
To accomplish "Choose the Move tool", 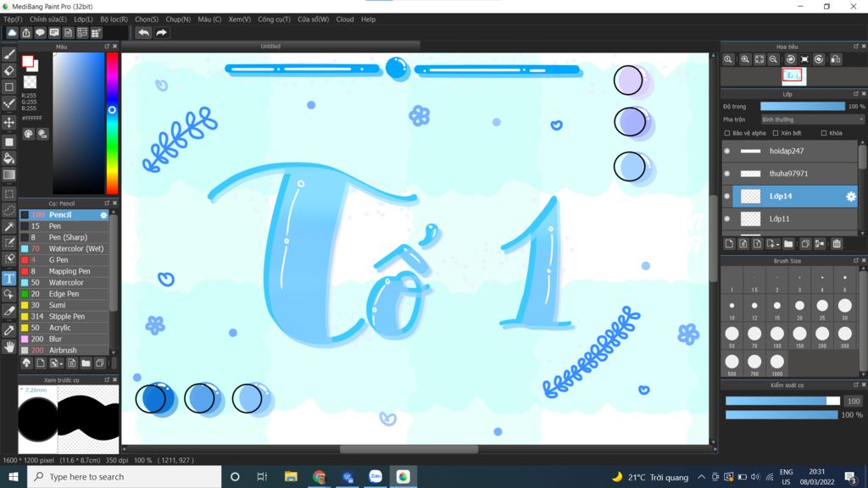I will (x=8, y=122).
